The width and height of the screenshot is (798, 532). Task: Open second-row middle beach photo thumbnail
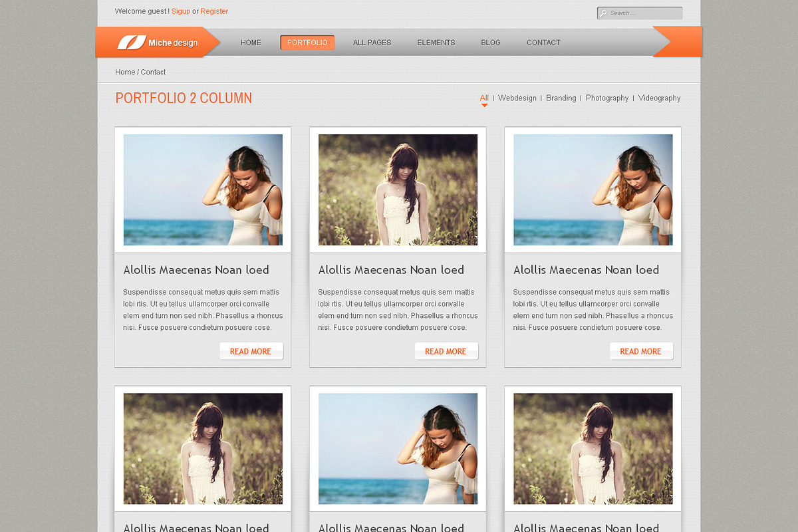(398, 449)
